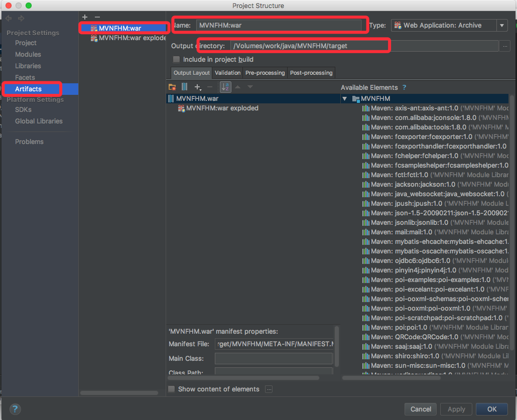Enable Show content of elements checkbox
Image resolution: width=517 pixels, height=420 pixels.
click(172, 389)
